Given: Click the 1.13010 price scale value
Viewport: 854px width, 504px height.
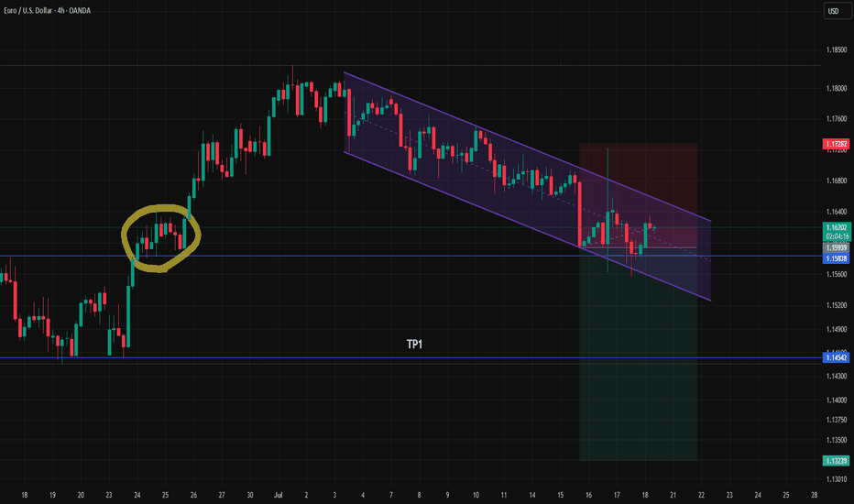Looking at the screenshot, I should [x=836, y=479].
